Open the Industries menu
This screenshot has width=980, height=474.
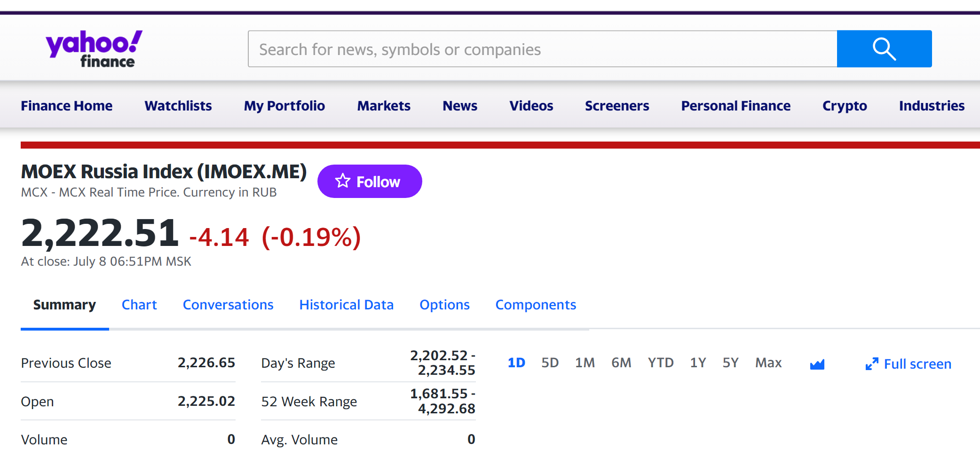click(932, 106)
